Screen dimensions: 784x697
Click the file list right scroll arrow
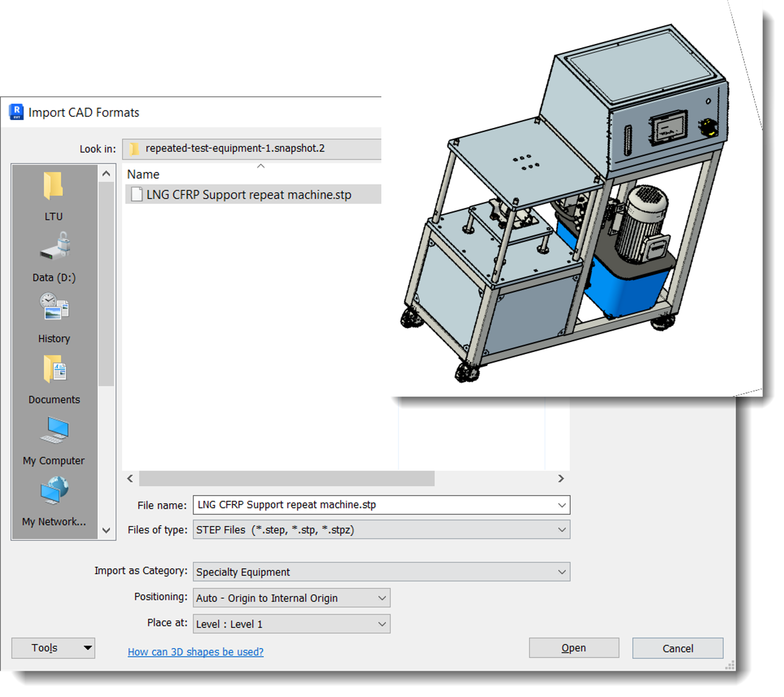click(x=561, y=479)
